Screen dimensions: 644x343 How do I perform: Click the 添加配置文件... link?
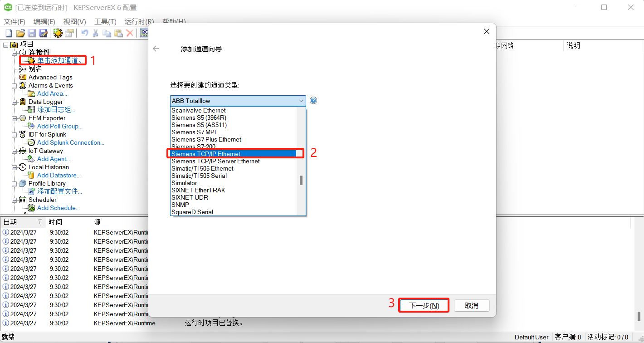[x=59, y=191]
